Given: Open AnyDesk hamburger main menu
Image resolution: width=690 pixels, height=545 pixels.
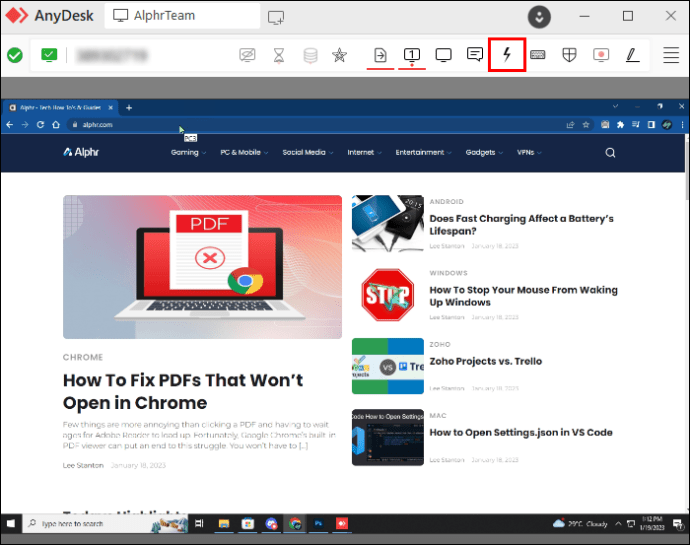Looking at the screenshot, I should pos(671,55).
